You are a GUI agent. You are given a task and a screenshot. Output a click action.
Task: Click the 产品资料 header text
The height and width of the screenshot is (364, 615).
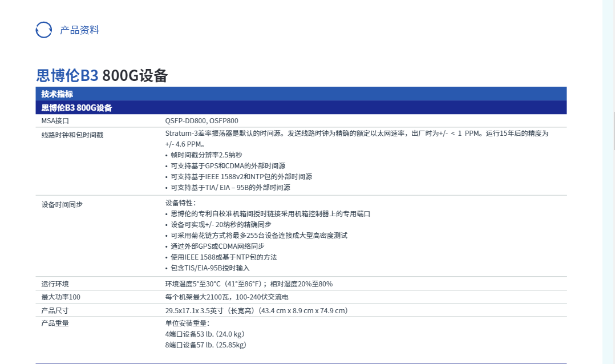coord(79,30)
